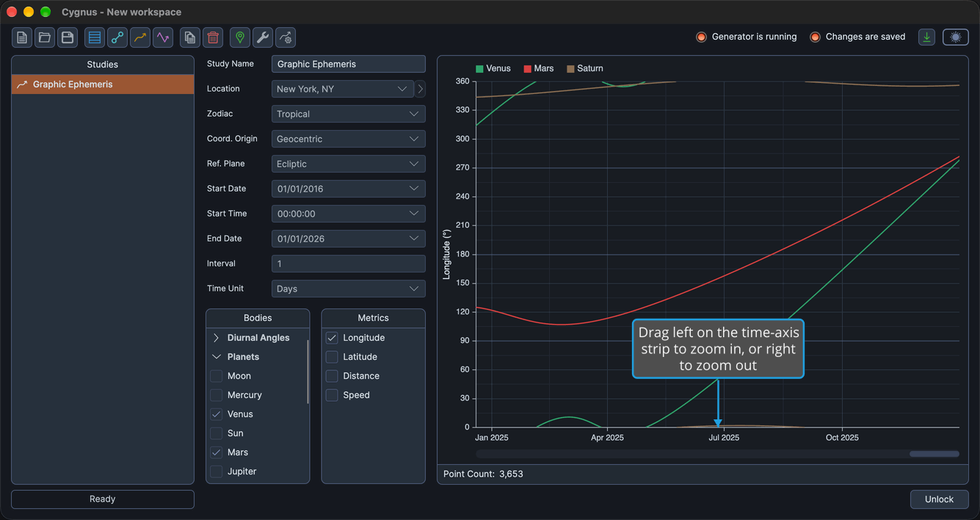Collapse the Planets group

pyautogui.click(x=217, y=357)
